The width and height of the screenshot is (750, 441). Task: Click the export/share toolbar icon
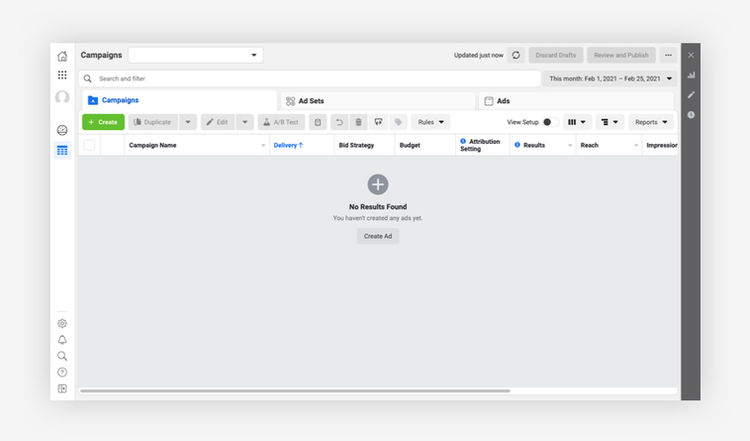[x=378, y=122]
